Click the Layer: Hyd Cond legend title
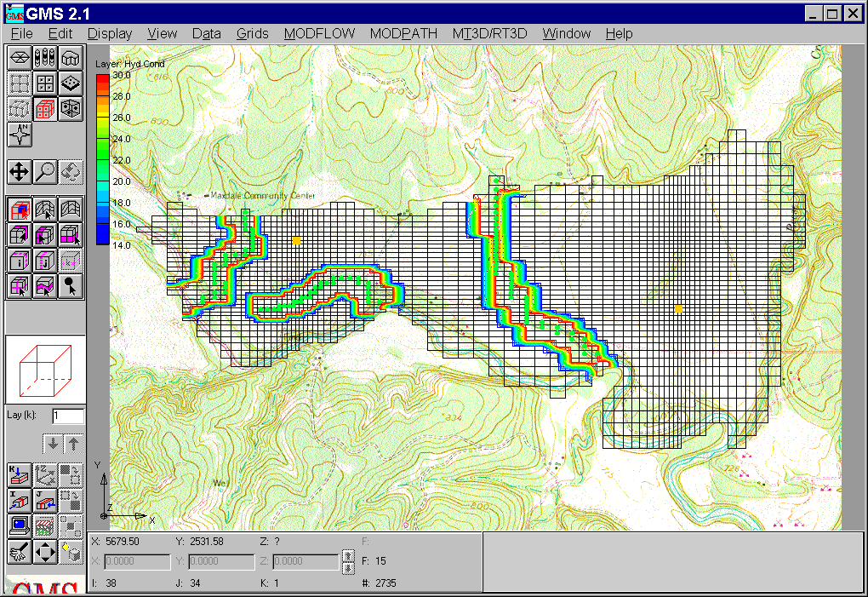This screenshot has width=868, height=597. (x=130, y=64)
